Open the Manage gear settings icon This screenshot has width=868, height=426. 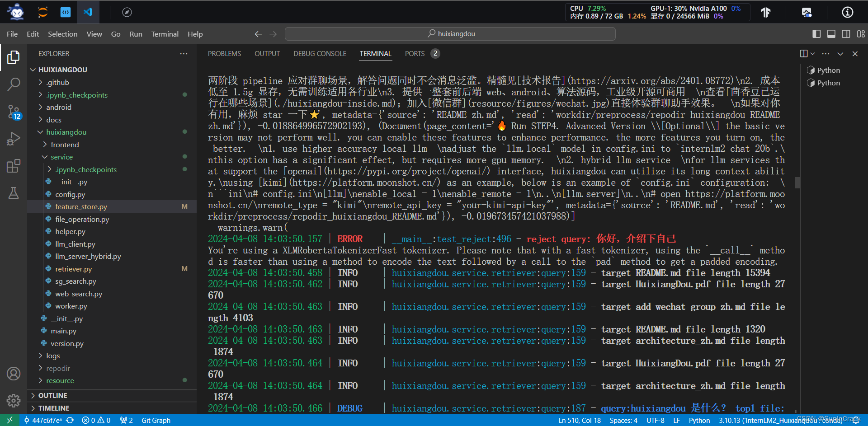[14, 400]
